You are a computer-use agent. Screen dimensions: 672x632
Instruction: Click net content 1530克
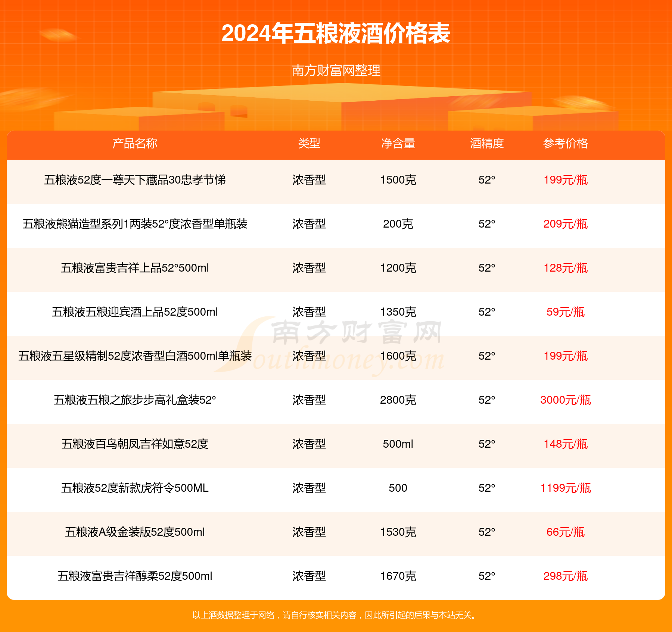398,532
